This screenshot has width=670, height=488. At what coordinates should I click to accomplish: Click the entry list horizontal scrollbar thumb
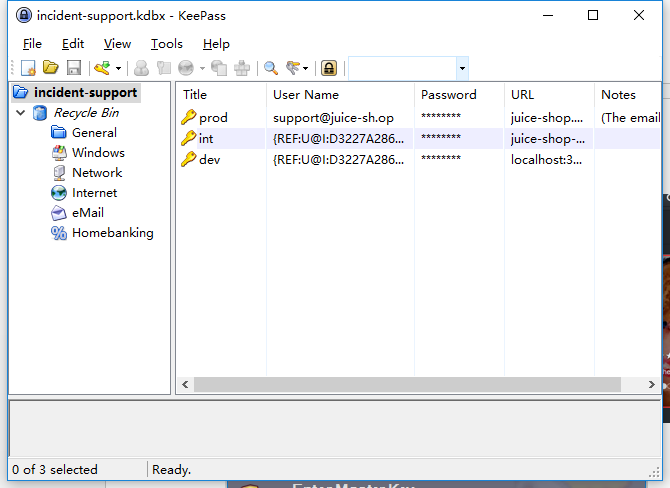[407, 384]
